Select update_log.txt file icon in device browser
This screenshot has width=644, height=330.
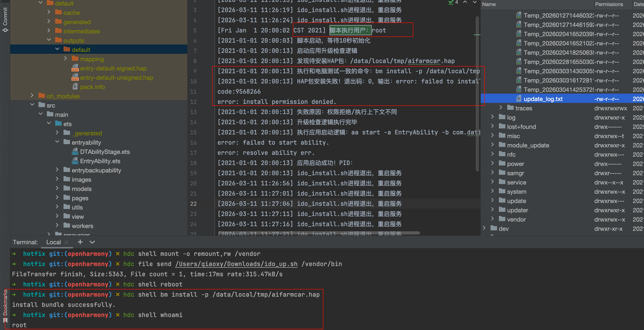(519, 99)
